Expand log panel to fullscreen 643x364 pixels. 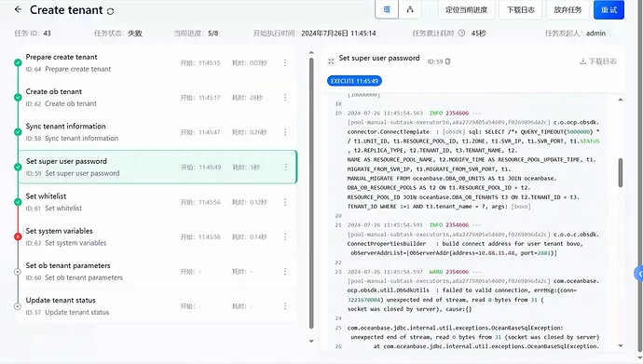(331, 61)
